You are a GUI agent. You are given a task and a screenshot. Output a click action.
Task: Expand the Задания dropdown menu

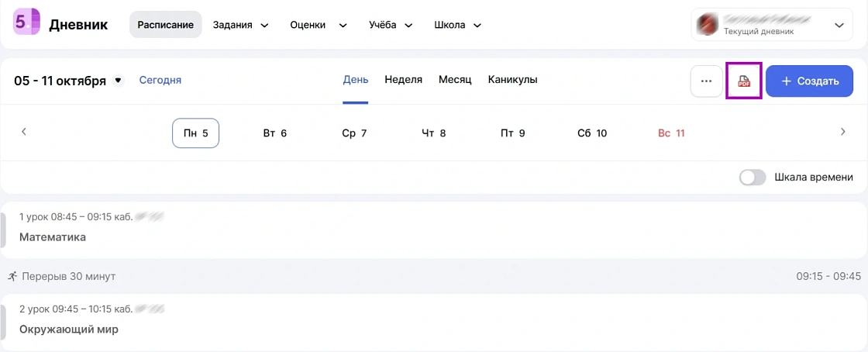(x=240, y=25)
